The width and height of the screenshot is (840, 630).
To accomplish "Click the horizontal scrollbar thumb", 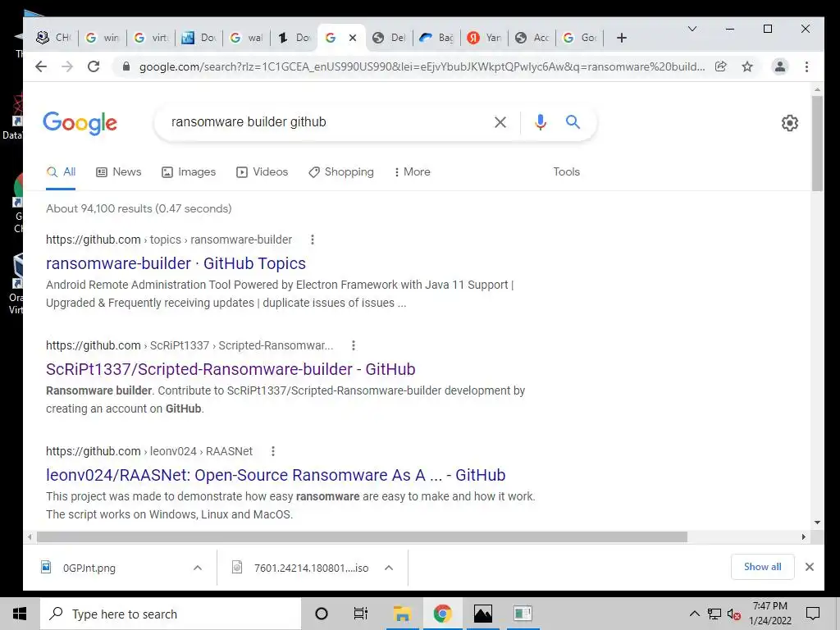I will 362,536.
